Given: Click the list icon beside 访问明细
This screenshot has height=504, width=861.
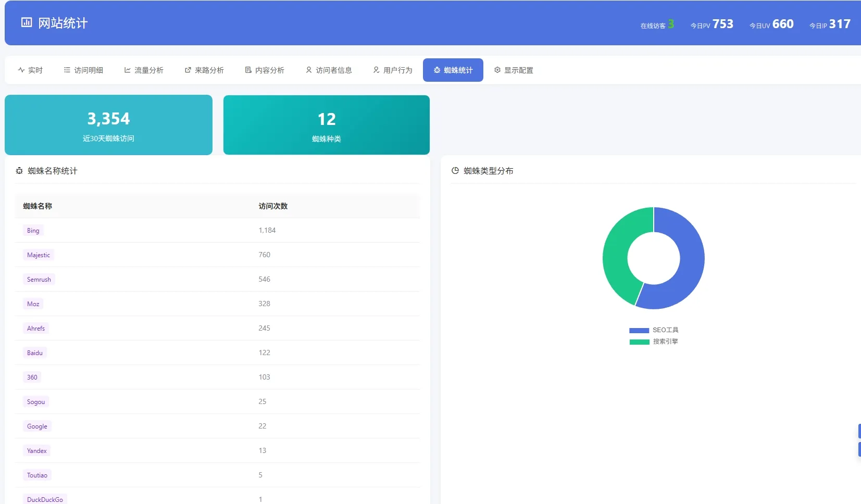Looking at the screenshot, I should pyautogui.click(x=67, y=70).
